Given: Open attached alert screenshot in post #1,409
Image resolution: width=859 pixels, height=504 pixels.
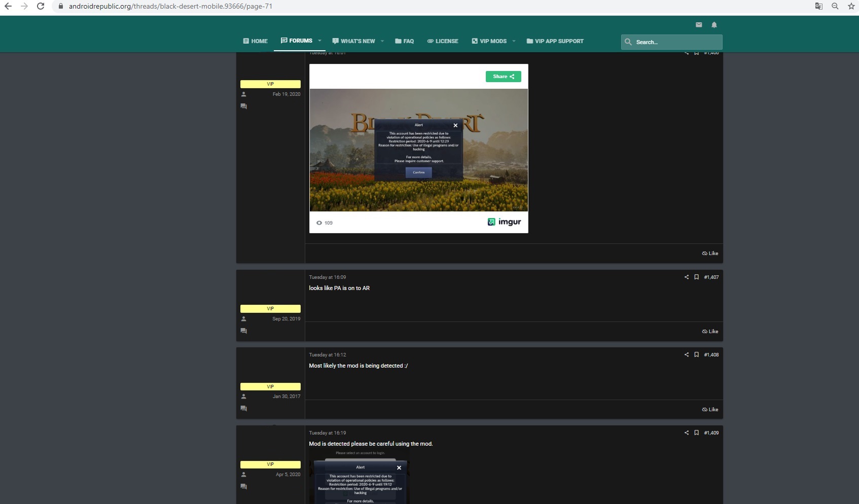Looking at the screenshot, I should click(x=360, y=477).
